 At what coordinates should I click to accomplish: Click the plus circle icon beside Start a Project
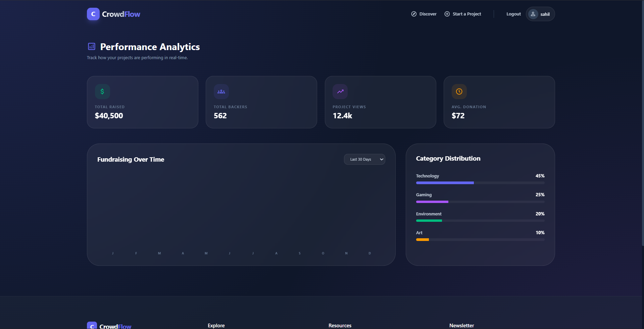pyautogui.click(x=447, y=14)
